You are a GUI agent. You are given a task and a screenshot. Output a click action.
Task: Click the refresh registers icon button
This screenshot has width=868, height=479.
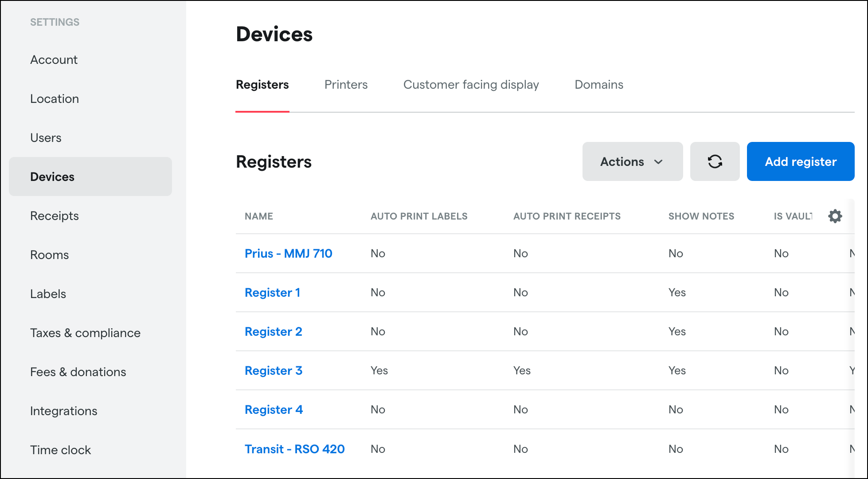click(x=715, y=161)
